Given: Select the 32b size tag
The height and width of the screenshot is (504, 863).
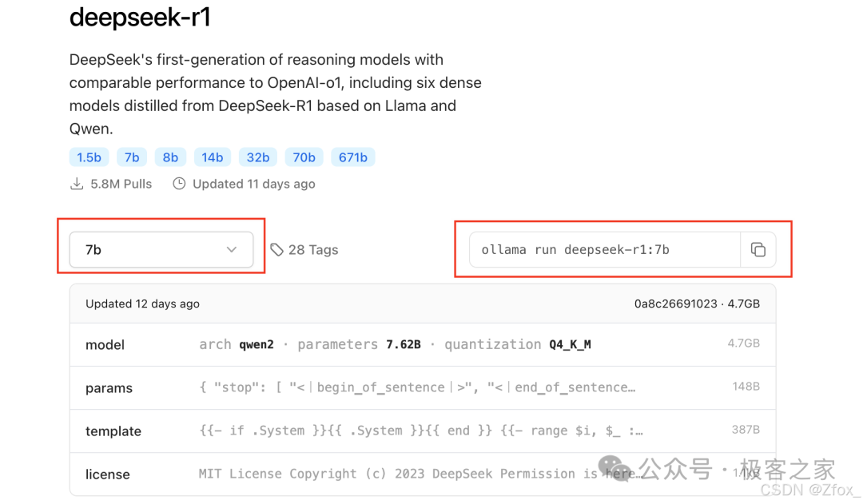Looking at the screenshot, I should 257,157.
